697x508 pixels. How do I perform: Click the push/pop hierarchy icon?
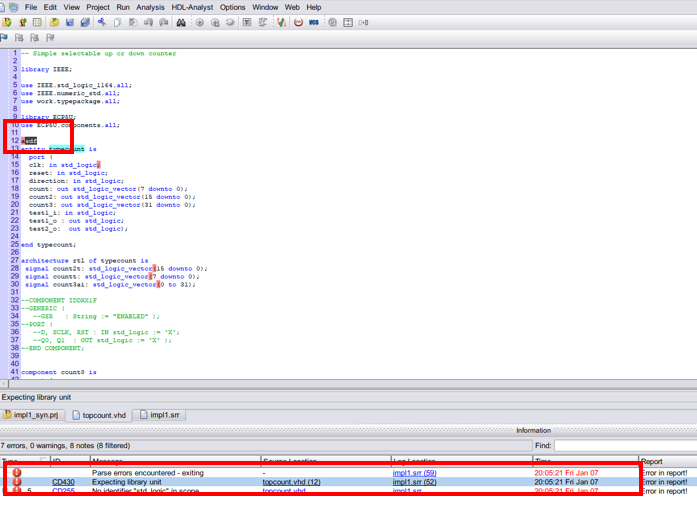(230, 22)
